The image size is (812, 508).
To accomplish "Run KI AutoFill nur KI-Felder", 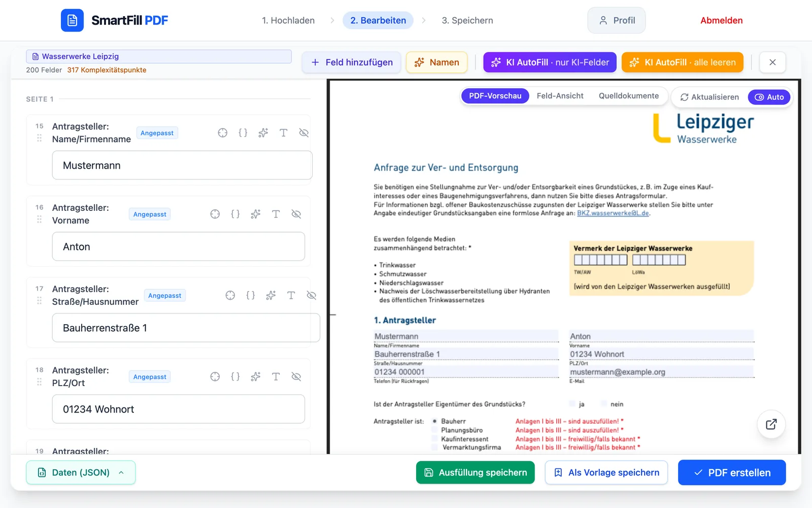I will 550,62.
